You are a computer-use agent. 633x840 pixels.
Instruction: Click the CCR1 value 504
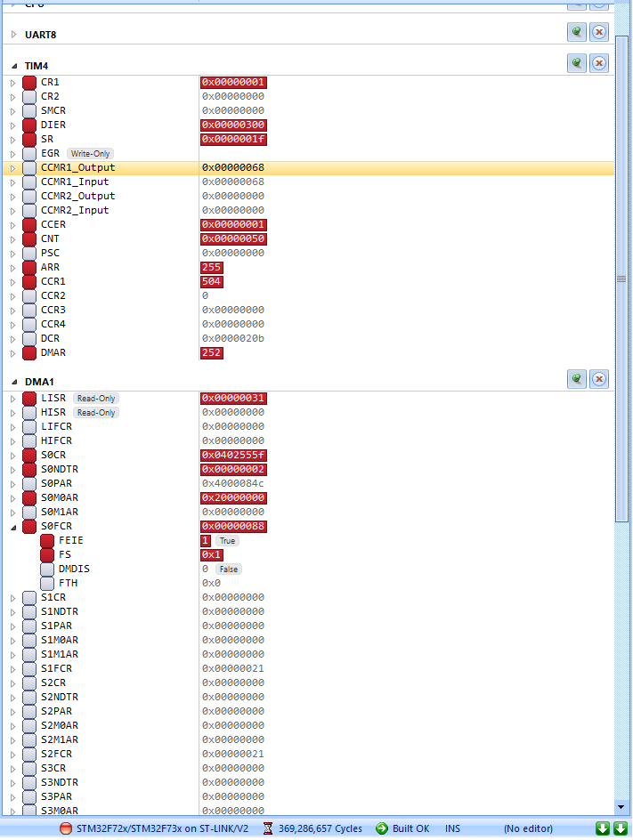coord(211,282)
